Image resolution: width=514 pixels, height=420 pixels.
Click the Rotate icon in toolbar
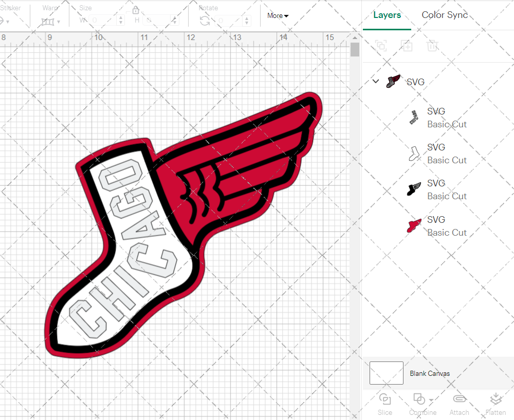(205, 21)
